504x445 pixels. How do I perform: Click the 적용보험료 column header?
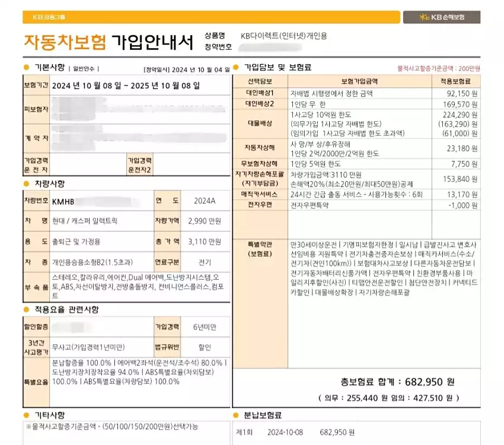[456, 81]
